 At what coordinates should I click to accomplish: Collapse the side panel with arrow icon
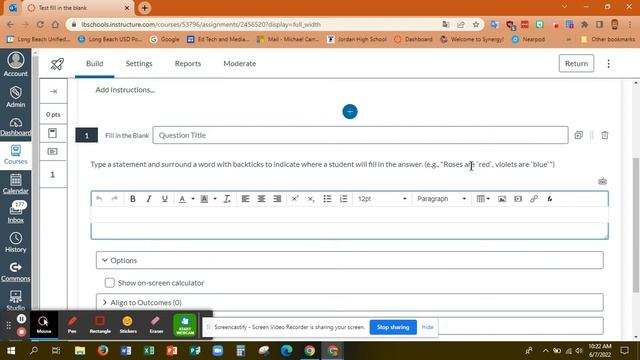[x=53, y=91]
